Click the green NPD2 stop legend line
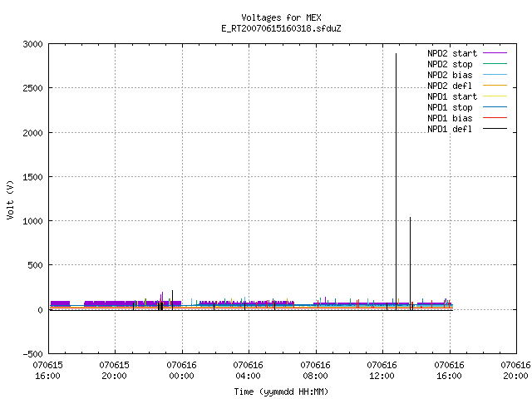Image resolution: width=532 pixels, height=399 pixels. tap(495, 64)
